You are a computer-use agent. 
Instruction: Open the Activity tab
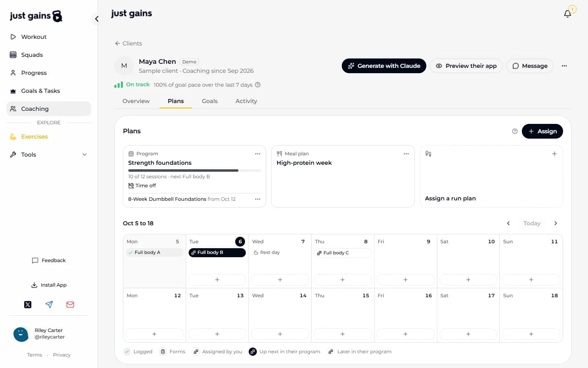coord(246,101)
